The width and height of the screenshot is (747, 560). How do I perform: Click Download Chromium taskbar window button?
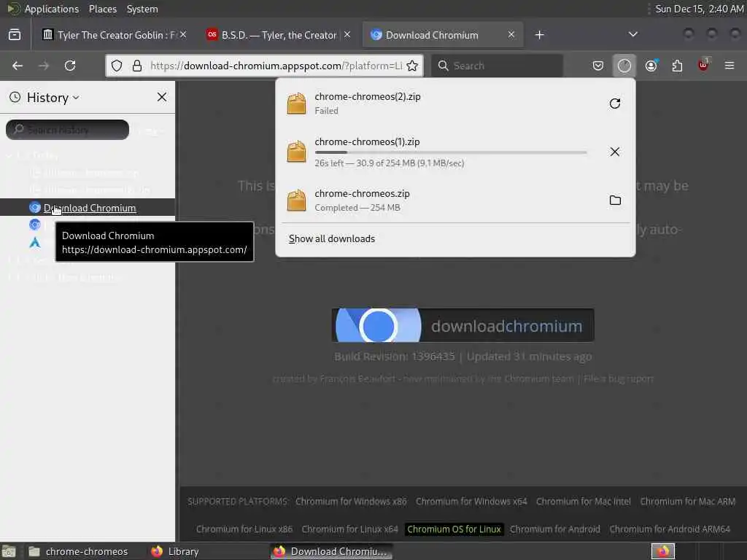click(x=332, y=551)
